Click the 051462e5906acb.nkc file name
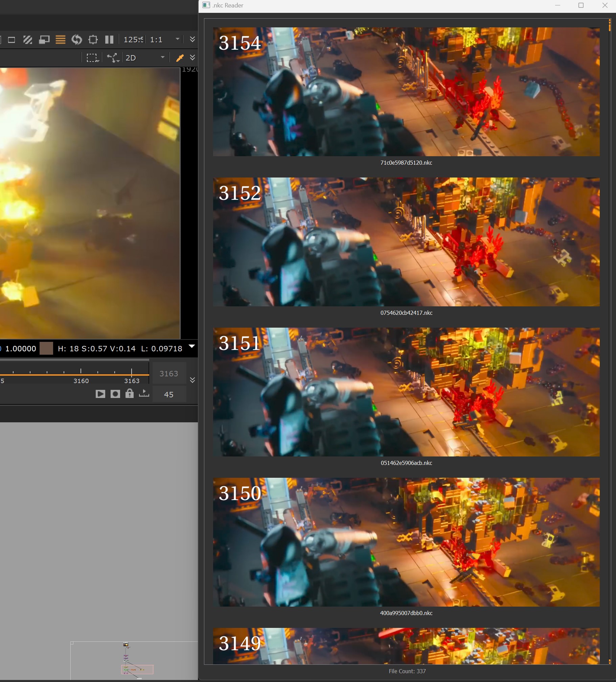 406,463
